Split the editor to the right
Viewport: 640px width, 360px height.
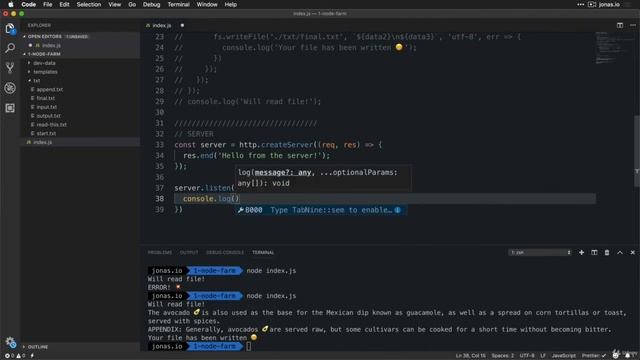(x=620, y=25)
